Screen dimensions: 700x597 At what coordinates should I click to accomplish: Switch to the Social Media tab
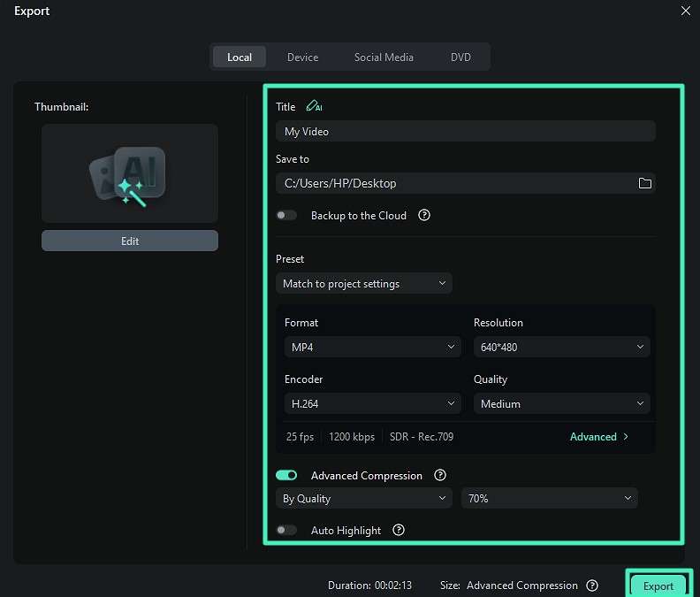point(384,57)
